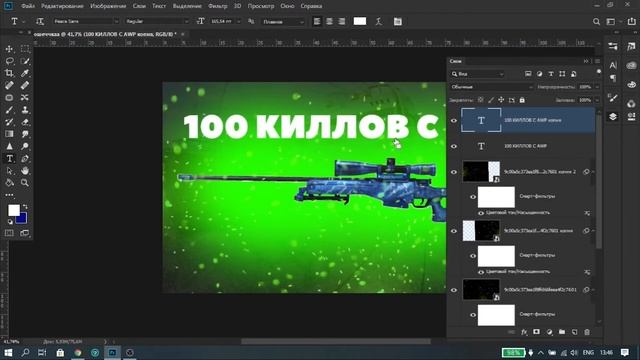Select the Horizontal Type tool in toolbox
640x360 pixels.
coord(9,158)
